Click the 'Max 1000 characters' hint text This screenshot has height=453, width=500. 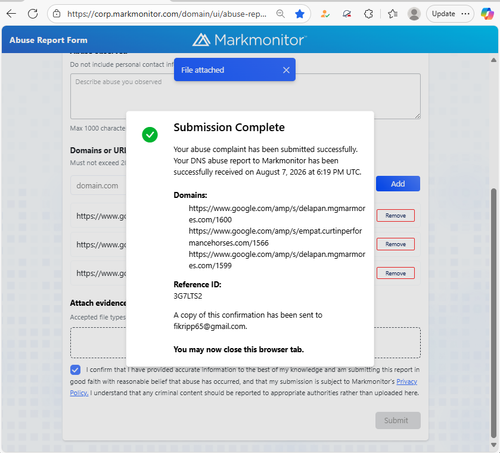coord(98,128)
